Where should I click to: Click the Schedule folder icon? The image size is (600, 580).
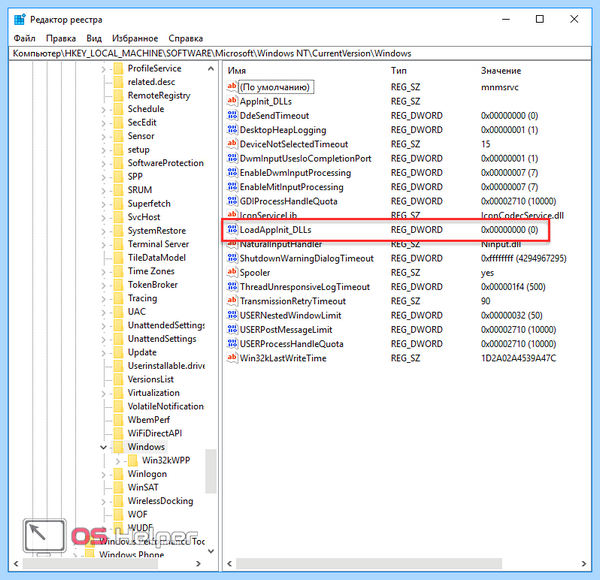[x=118, y=109]
